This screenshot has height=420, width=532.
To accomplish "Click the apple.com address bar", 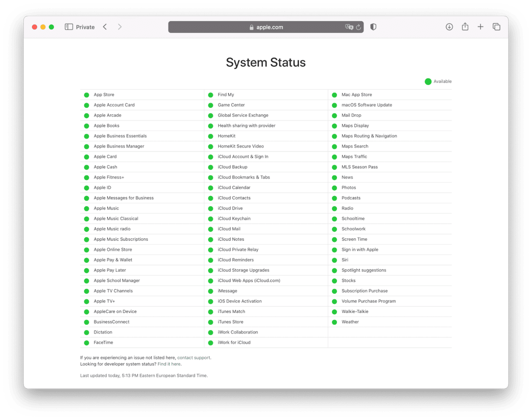I will click(x=266, y=27).
